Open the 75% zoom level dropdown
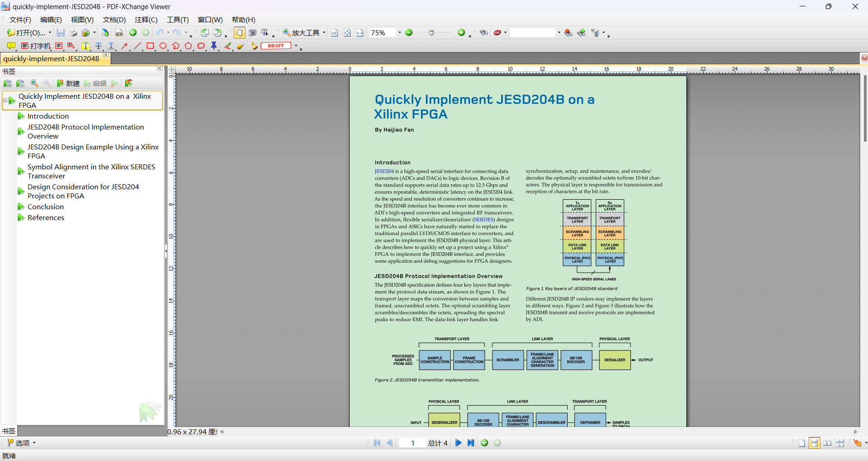This screenshot has width=868, height=461. coord(400,33)
